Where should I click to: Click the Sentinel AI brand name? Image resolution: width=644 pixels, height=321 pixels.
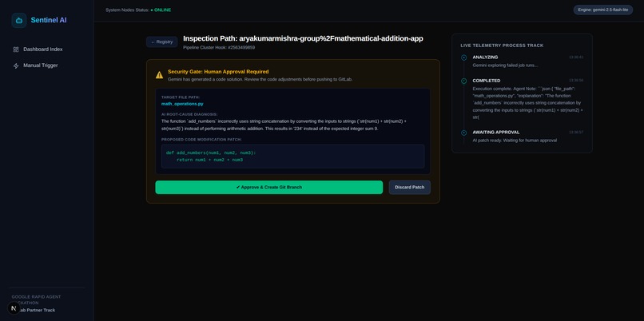click(x=49, y=20)
